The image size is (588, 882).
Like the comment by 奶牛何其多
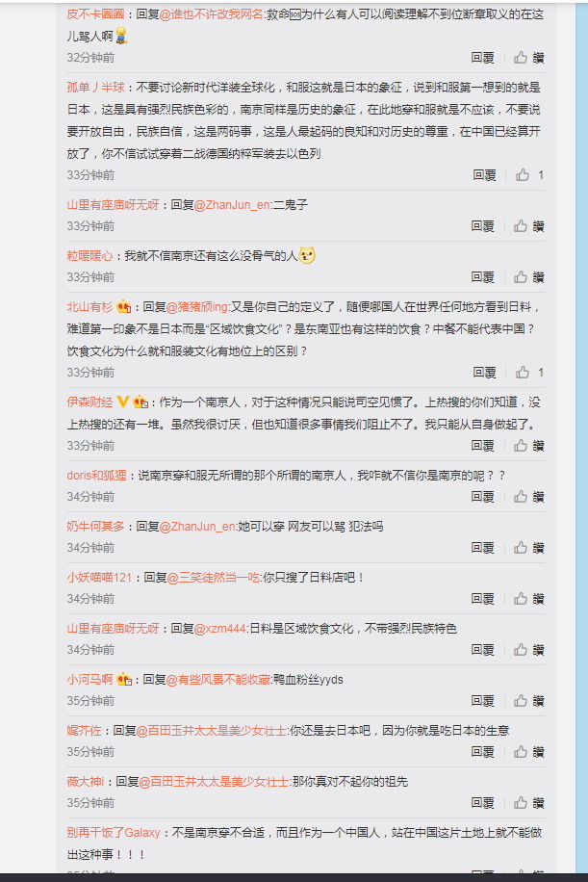[528, 547]
